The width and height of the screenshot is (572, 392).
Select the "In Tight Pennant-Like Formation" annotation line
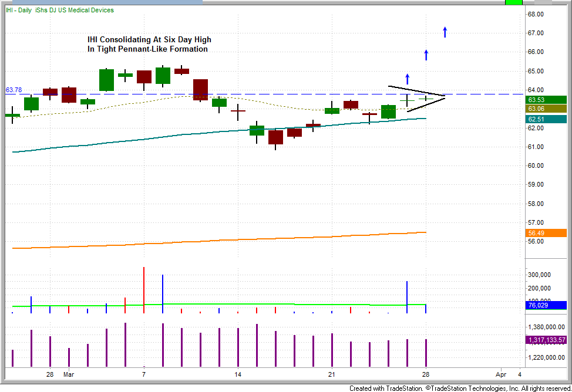coord(147,49)
